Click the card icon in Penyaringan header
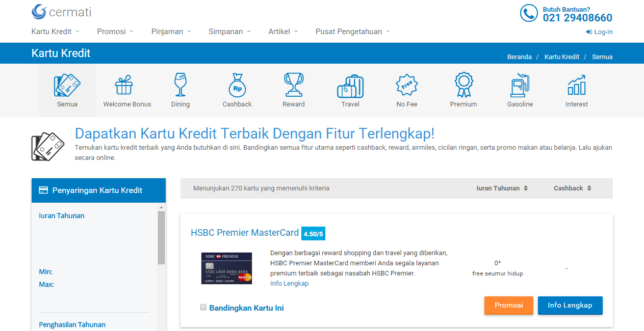The width and height of the screenshot is (644, 331). click(44, 190)
